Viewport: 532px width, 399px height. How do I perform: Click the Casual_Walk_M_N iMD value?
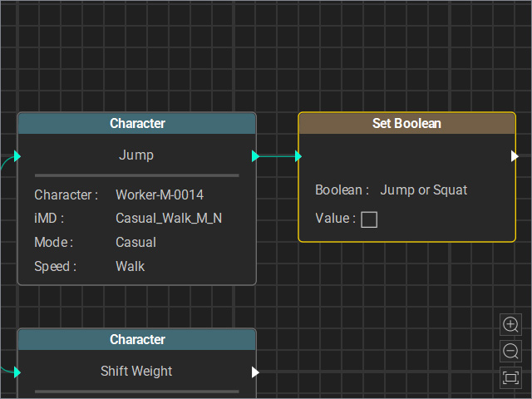(169, 218)
